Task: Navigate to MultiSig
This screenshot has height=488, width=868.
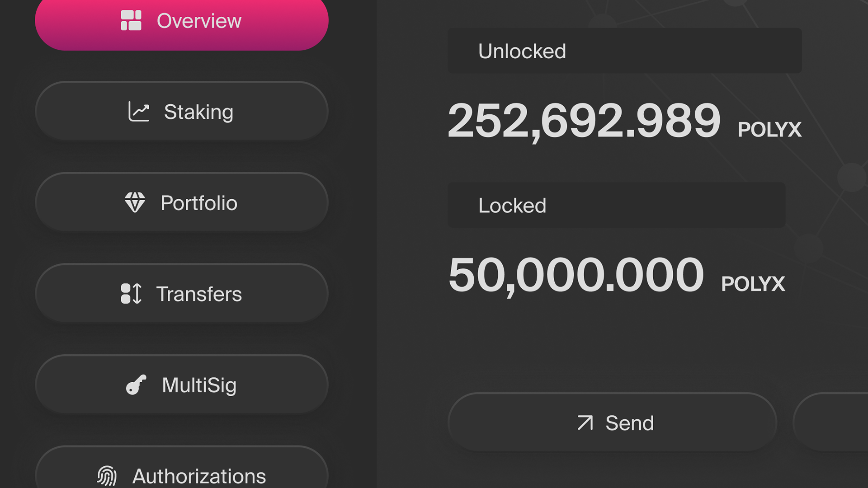Action: click(x=182, y=385)
